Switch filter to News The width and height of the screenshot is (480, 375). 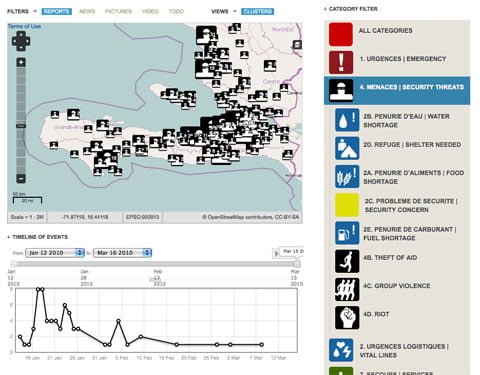click(87, 11)
